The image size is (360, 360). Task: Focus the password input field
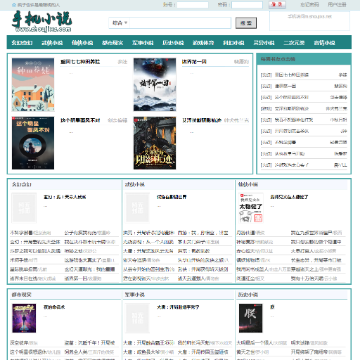(247, 5)
